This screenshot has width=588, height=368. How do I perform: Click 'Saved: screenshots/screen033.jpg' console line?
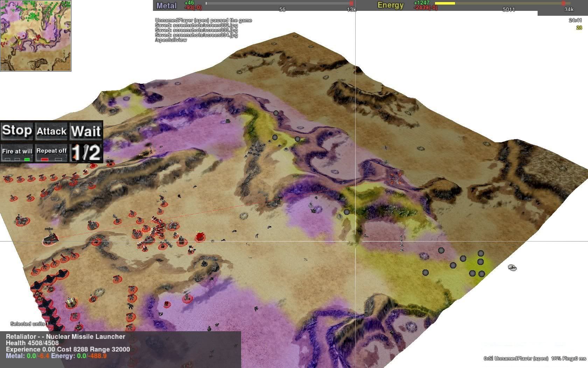(x=196, y=30)
